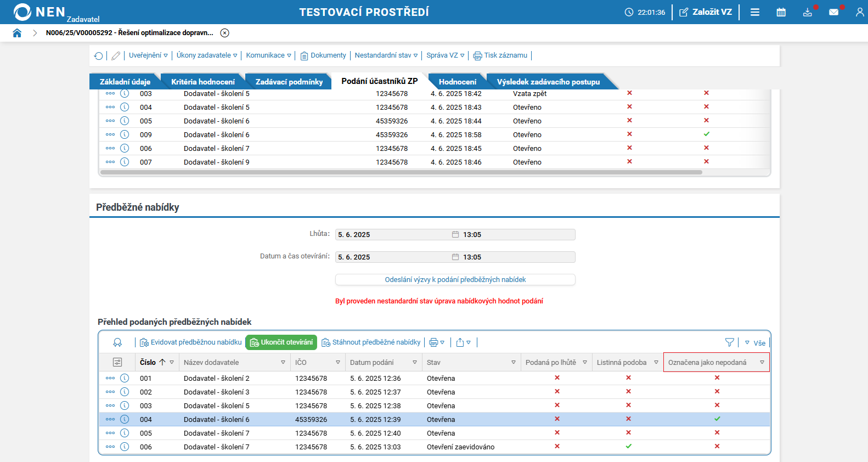Open info for preliminary offer 004

[x=125, y=419]
